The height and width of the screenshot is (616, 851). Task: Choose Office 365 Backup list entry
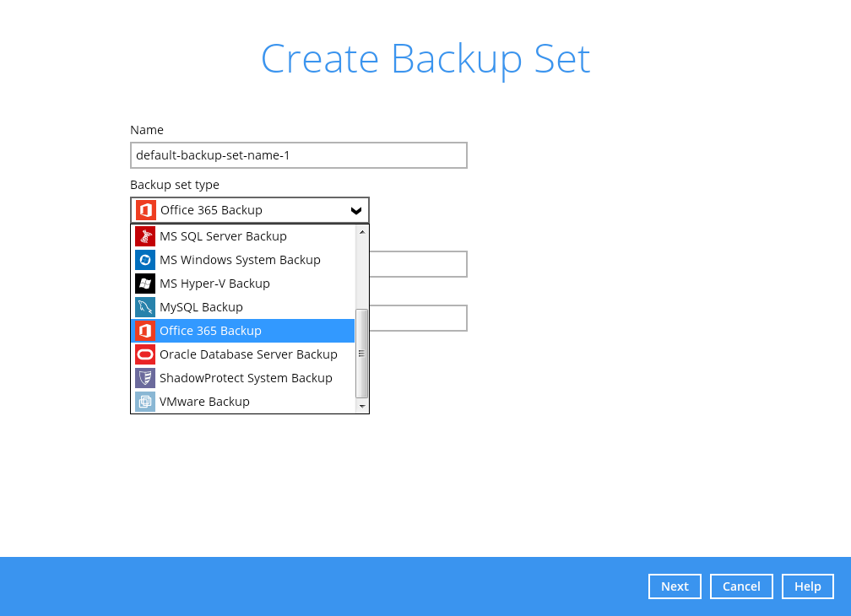[242, 331]
